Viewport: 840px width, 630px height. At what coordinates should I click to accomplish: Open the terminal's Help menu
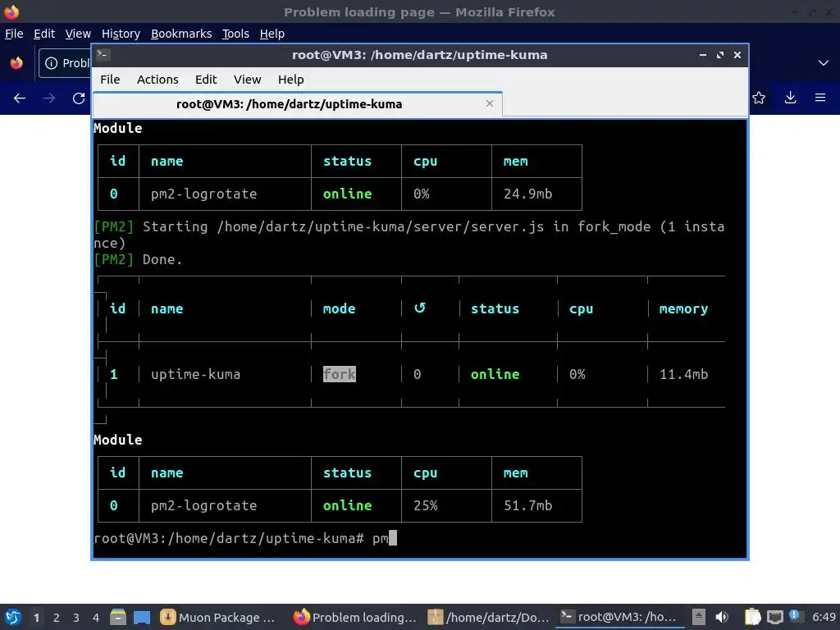pos(291,80)
